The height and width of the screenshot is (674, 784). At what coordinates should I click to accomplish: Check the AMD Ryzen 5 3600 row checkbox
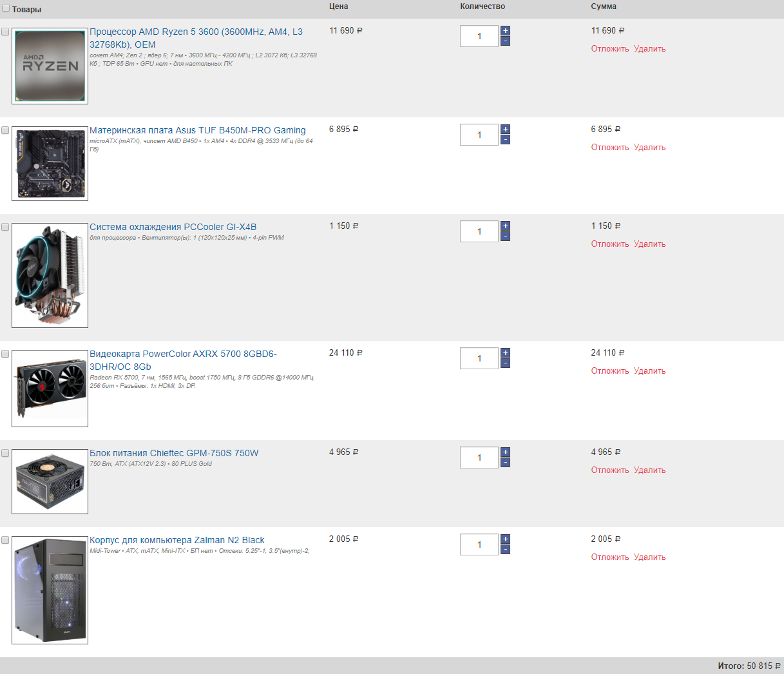5,32
